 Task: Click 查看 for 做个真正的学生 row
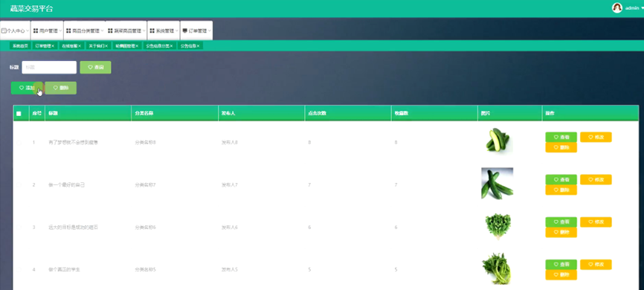(x=561, y=265)
